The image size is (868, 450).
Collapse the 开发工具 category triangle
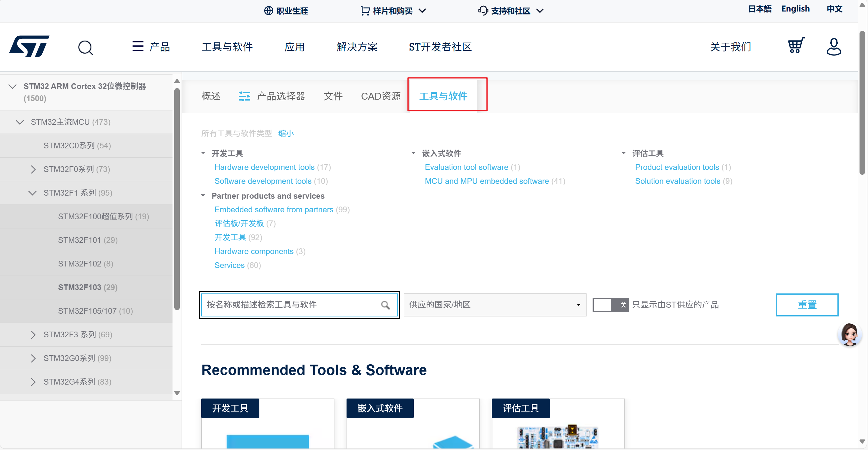point(203,153)
